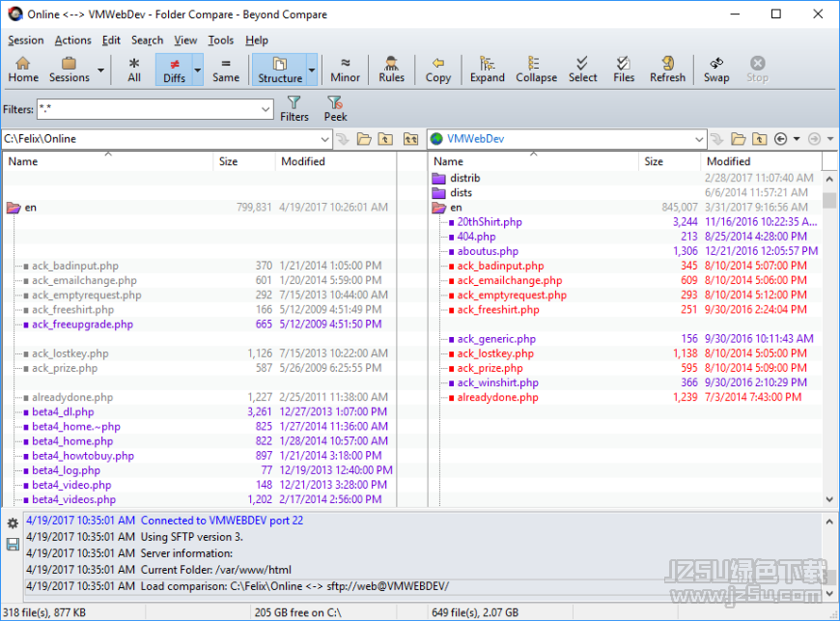Expand the right VMWebDev path dropdown

pos(699,139)
